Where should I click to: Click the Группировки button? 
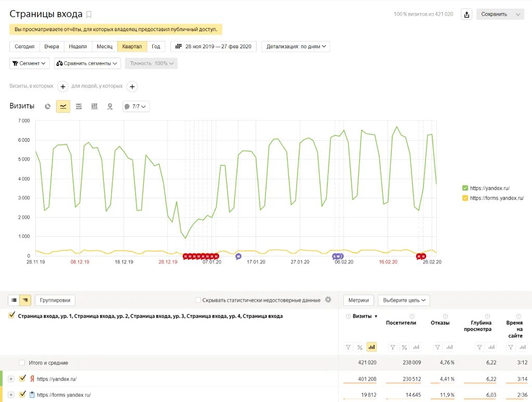click(x=55, y=300)
